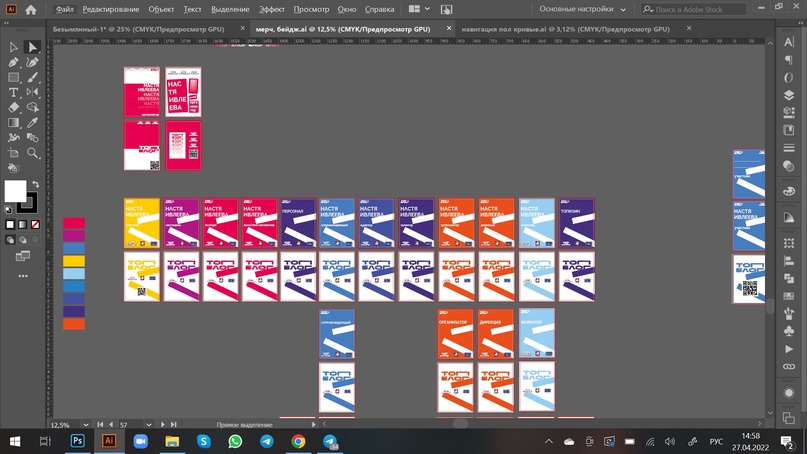Expand the workspace switcher 'Основные настройки'

(x=583, y=9)
